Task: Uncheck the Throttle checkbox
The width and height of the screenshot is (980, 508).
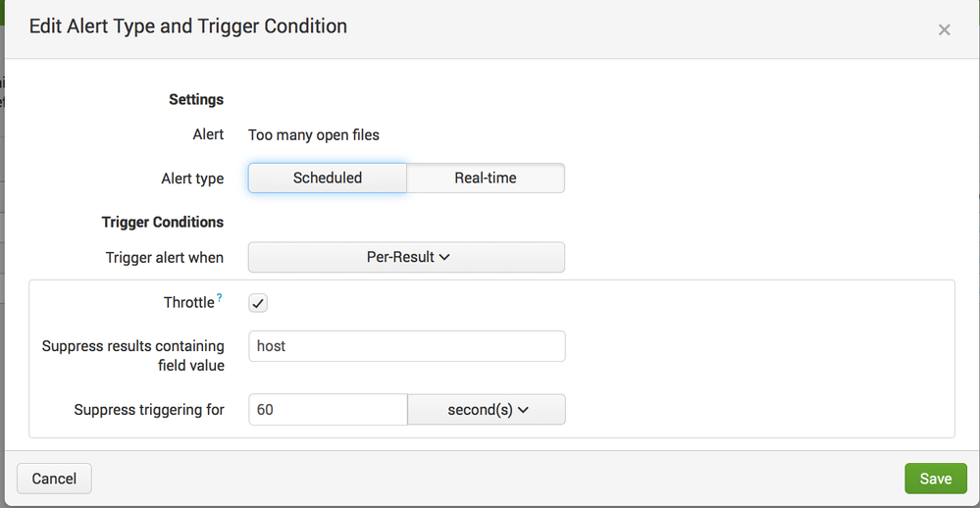Action: click(258, 303)
